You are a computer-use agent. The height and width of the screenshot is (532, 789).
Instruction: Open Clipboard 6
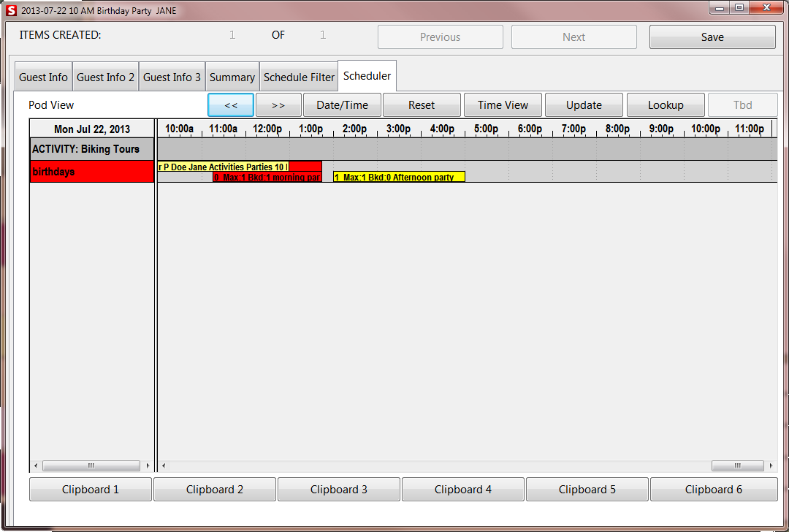[x=714, y=489]
